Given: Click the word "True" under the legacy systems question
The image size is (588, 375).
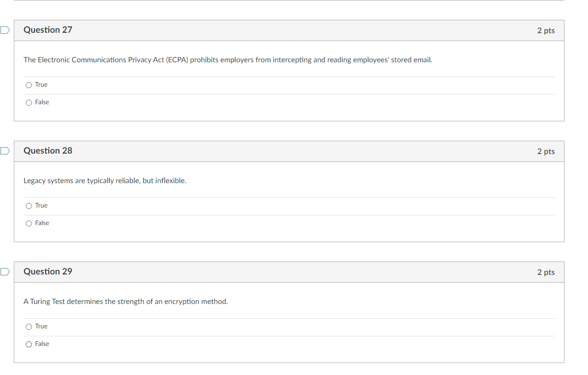Looking at the screenshot, I should tap(41, 206).
